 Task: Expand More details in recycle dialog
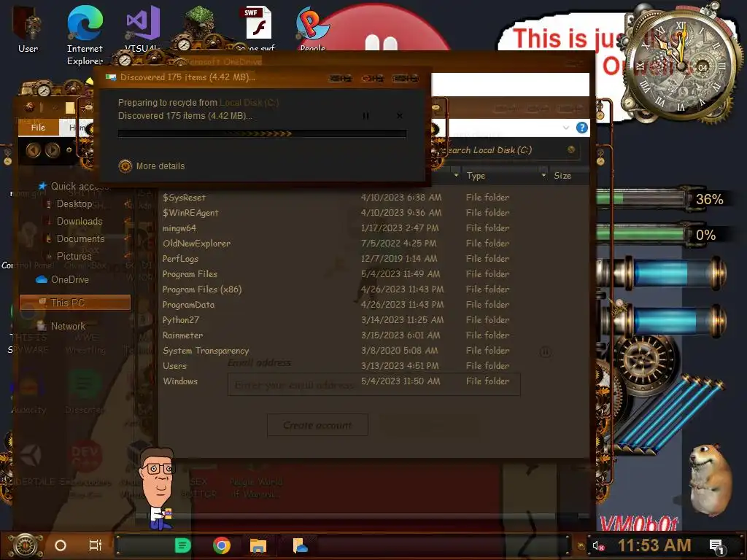click(x=152, y=166)
